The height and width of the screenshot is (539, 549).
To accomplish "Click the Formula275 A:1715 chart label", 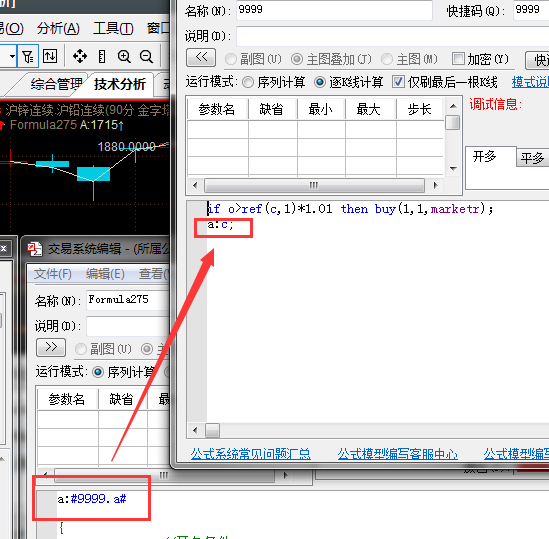I will (67, 125).
